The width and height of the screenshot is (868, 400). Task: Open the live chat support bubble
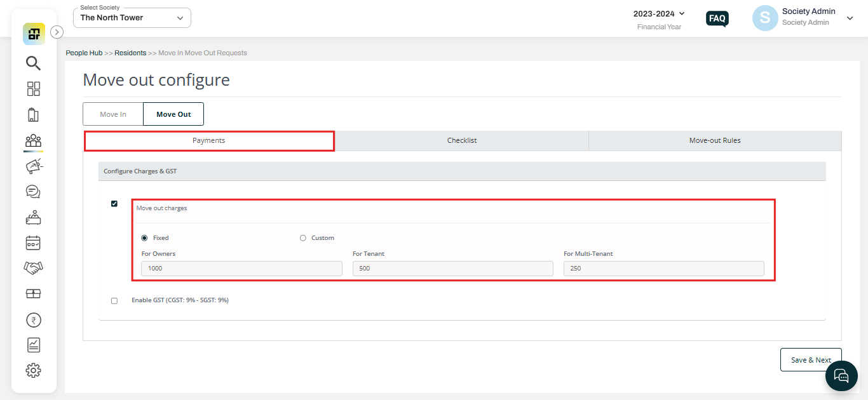[x=841, y=376]
